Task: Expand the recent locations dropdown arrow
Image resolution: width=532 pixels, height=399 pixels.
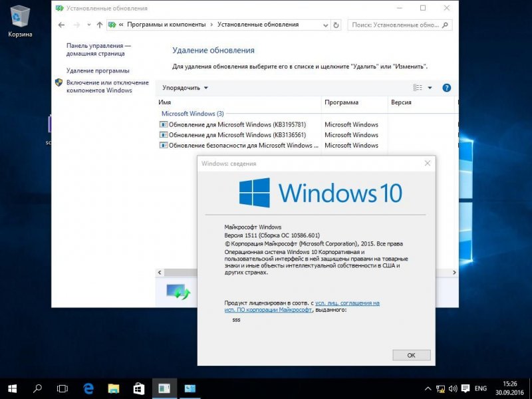Action: click(89, 25)
